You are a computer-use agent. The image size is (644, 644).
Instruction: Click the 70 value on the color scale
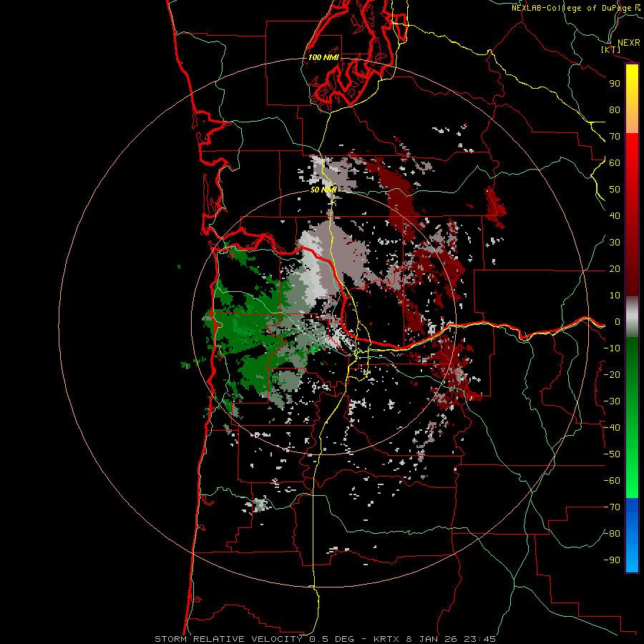(615, 137)
